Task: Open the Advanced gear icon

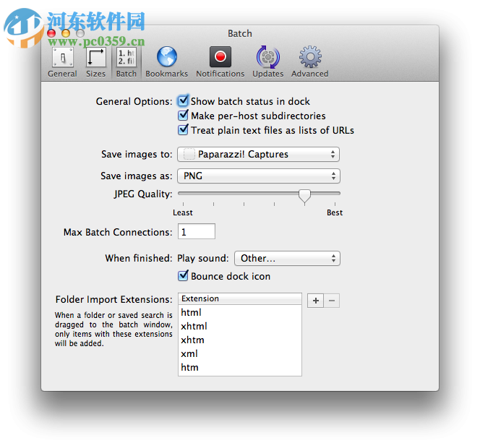Action: [x=310, y=57]
